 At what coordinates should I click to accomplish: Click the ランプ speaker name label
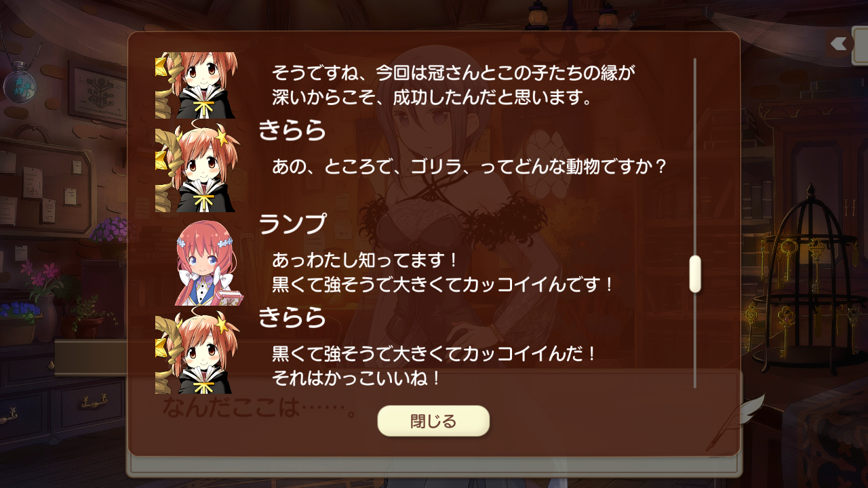click(x=292, y=224)
